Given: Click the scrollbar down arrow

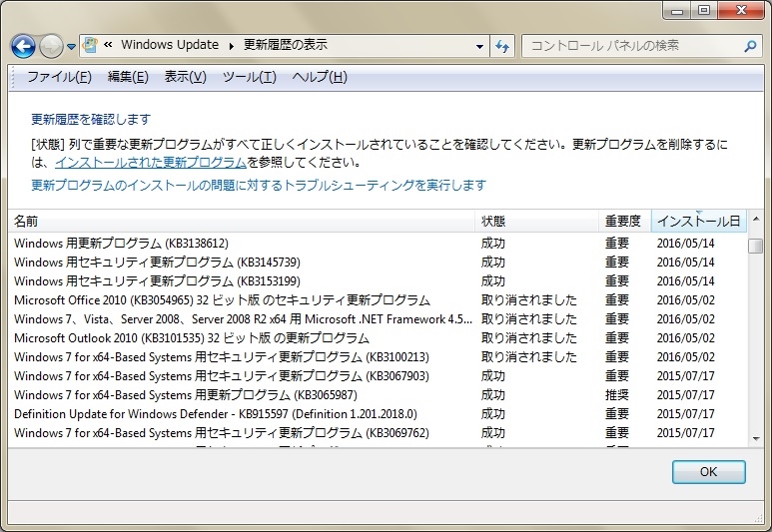Looking at the screenshot, I should coord(756,439).
